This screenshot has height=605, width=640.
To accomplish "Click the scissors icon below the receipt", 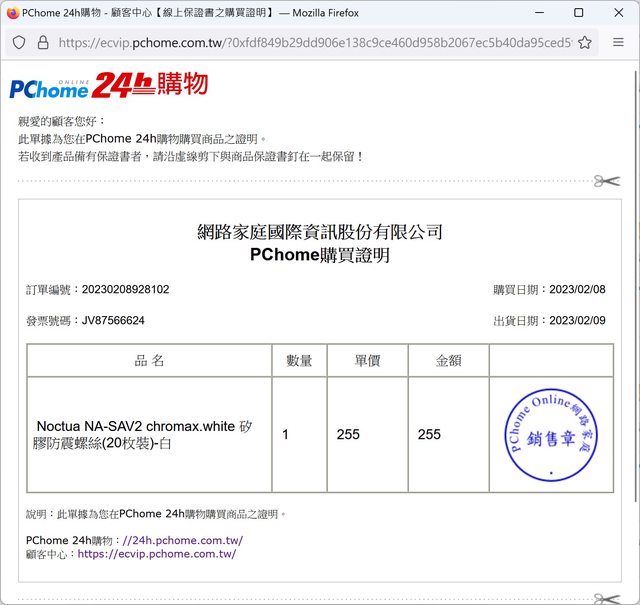I will [606, 597].
